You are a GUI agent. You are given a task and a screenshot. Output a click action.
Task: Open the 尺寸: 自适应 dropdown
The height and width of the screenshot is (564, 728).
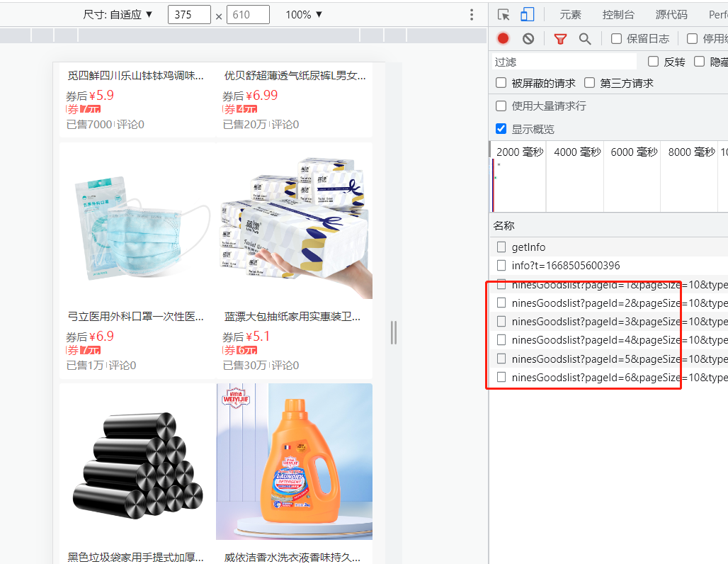[118, 15]
